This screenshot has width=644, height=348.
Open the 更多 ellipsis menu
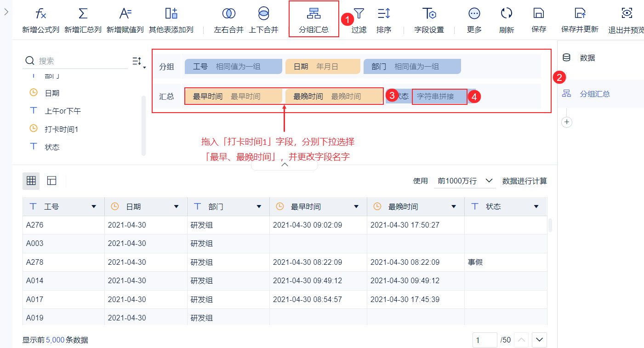point(474,13)
